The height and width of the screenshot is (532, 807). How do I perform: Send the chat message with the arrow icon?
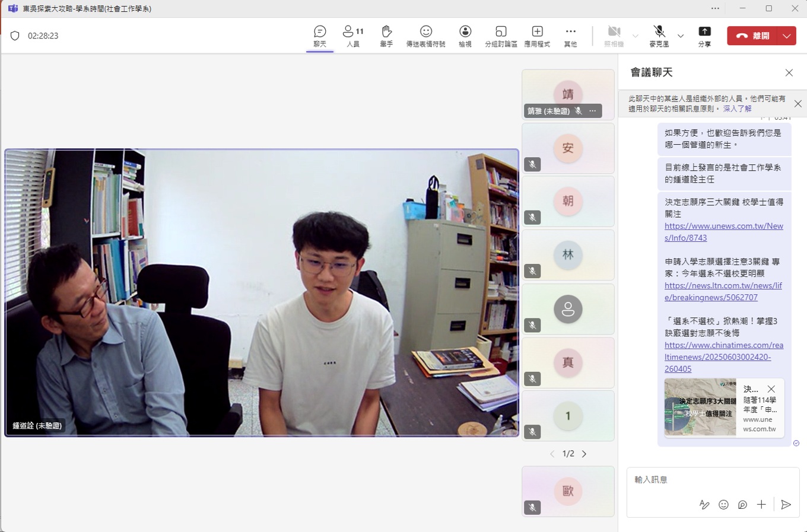tap(786, 505)
